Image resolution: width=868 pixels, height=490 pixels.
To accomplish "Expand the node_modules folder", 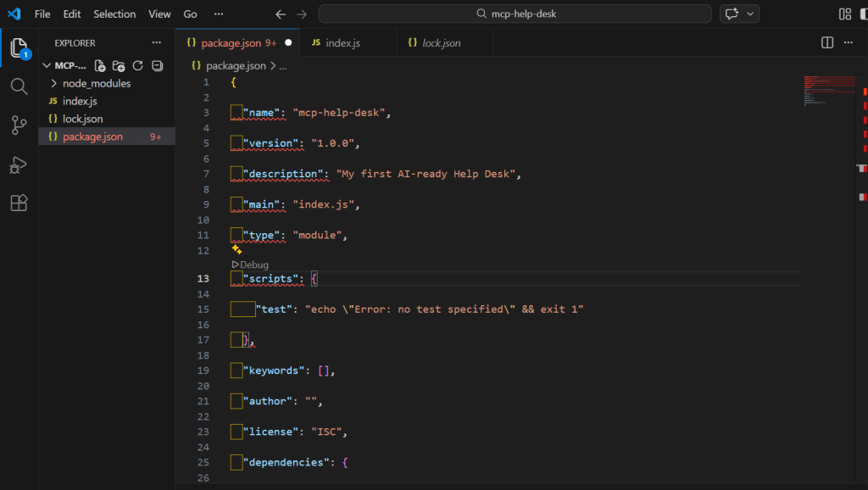I will (x=54, y=83).
